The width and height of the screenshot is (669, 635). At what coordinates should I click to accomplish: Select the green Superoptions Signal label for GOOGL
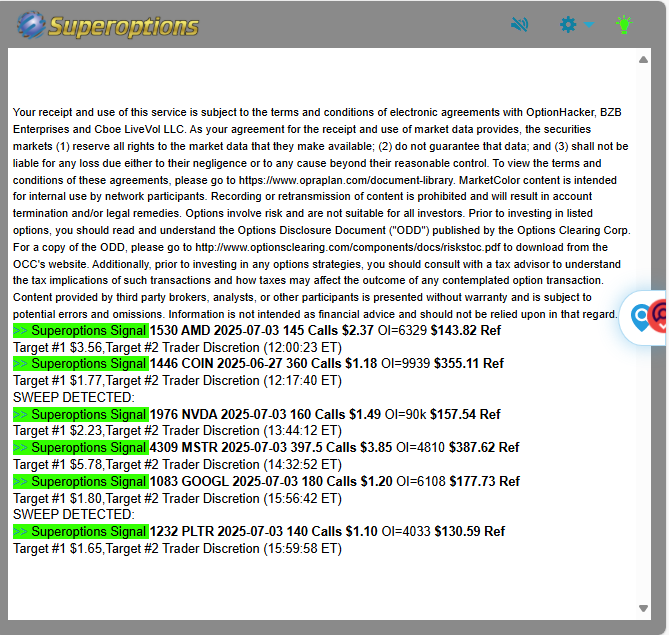(x=80, y=481)
